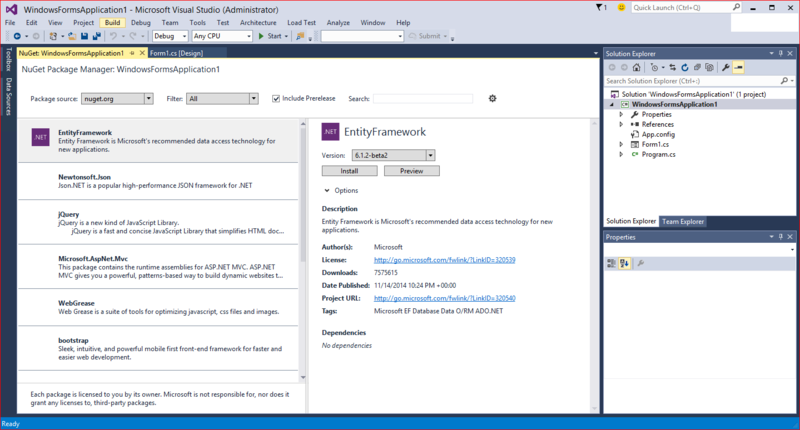Open the Build menu

point(112,22)
